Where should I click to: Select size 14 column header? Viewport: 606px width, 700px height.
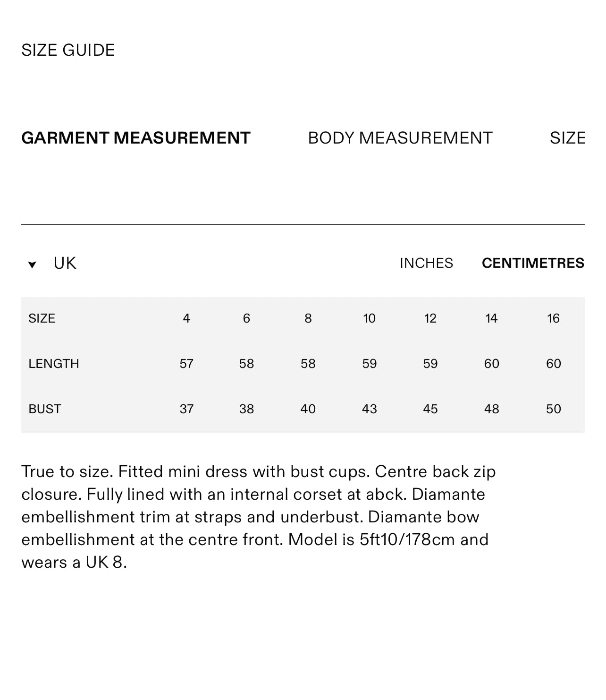(x=491, y=318)
